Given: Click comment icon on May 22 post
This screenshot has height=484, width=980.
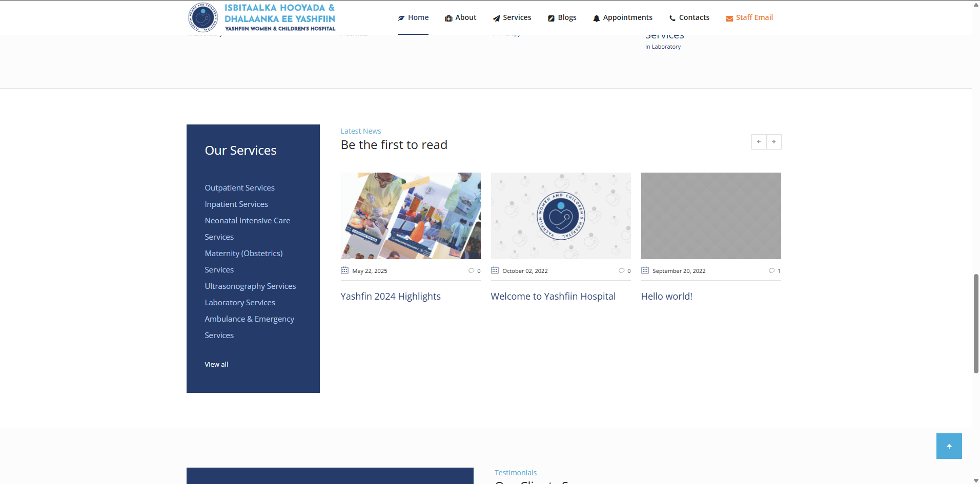Looking at the screenshot, I should pos(471,271).
